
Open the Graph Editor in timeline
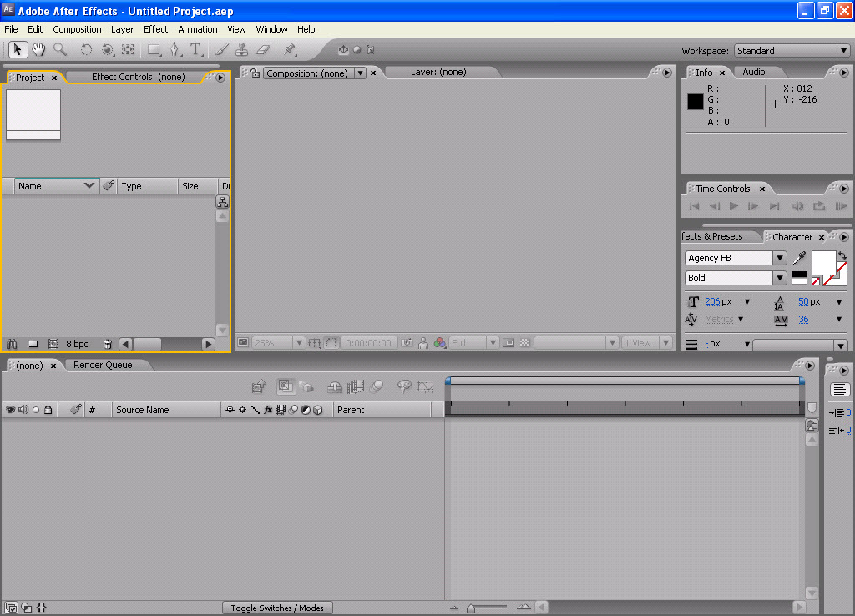425,387
